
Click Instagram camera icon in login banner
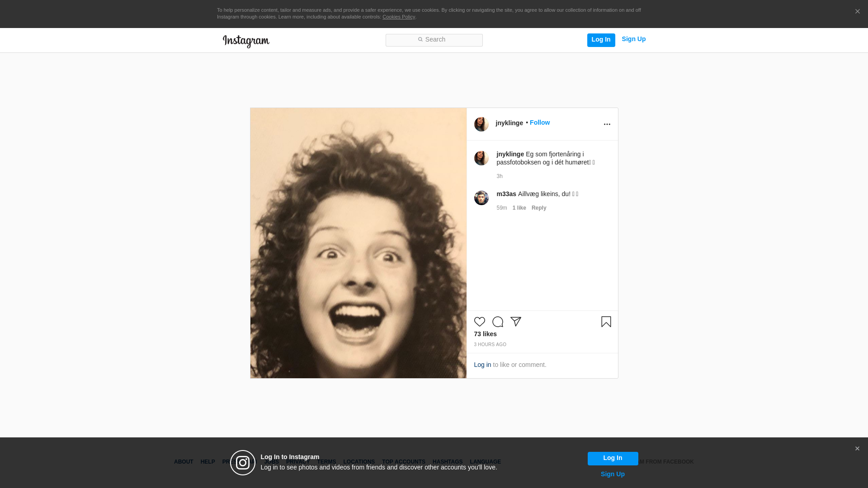point(243,463)
